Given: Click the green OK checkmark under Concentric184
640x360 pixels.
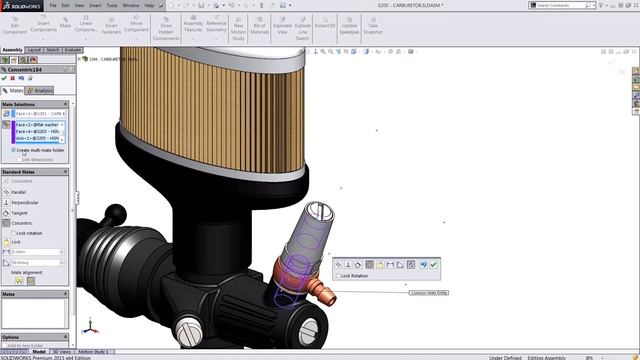Looking at the screenshot, I should point(4,78).
